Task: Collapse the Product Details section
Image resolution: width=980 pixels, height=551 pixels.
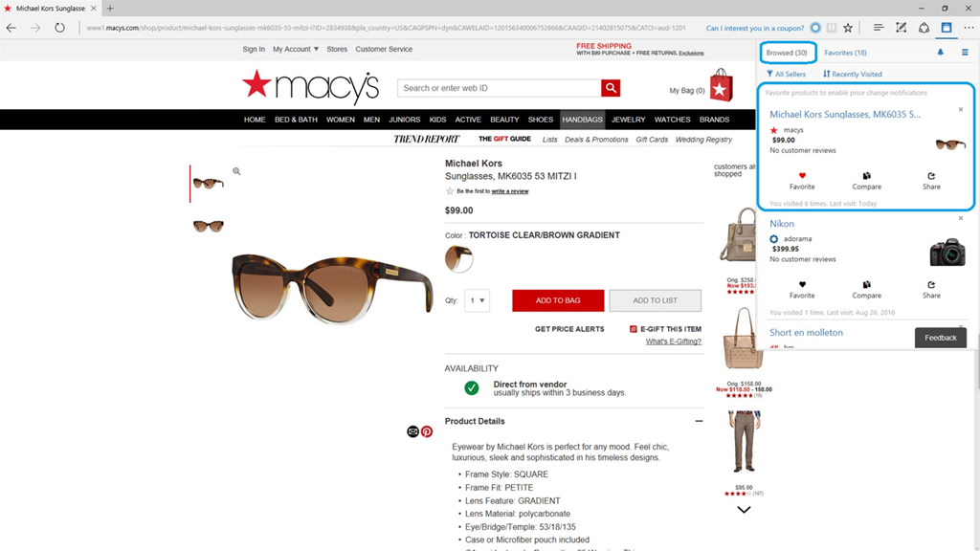Action: point(699,421)
